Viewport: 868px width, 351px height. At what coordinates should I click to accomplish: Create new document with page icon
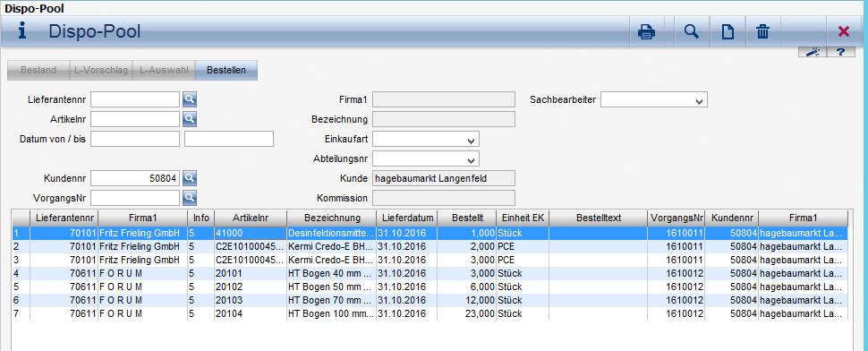click(727, 32)
